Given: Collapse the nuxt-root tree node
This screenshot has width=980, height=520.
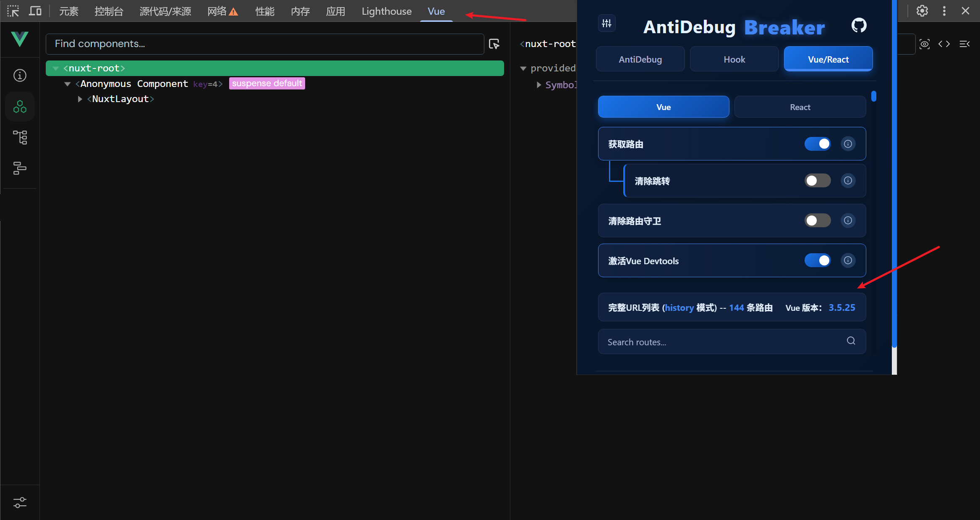Looking at the screenshot, I should tap(55, 68).
